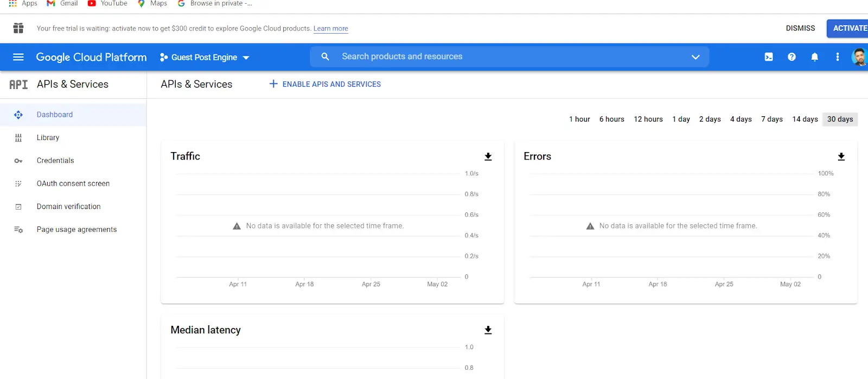Activate the free trial
The image size is (868, 379).
tap(848, 28)
